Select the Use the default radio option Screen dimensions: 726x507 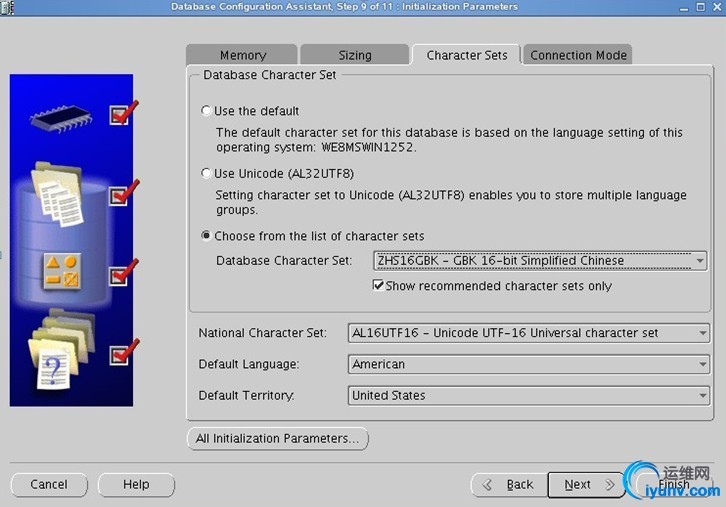coord(206,111)
